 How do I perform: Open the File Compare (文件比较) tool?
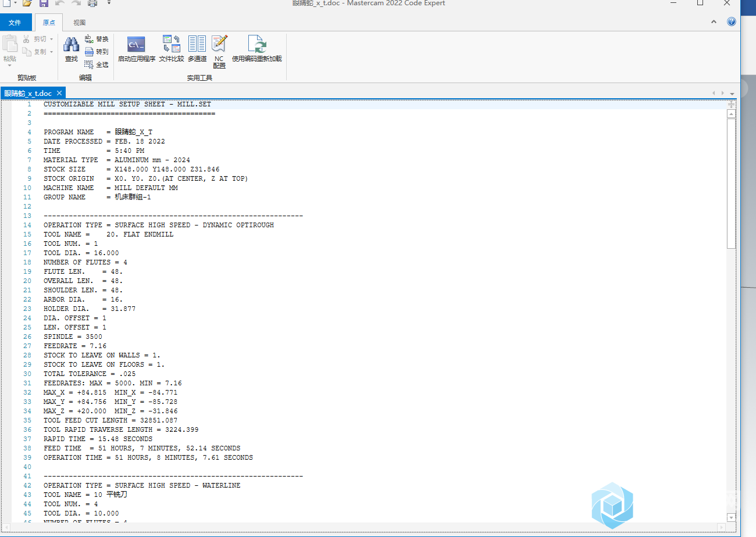[x=172, y=49]
